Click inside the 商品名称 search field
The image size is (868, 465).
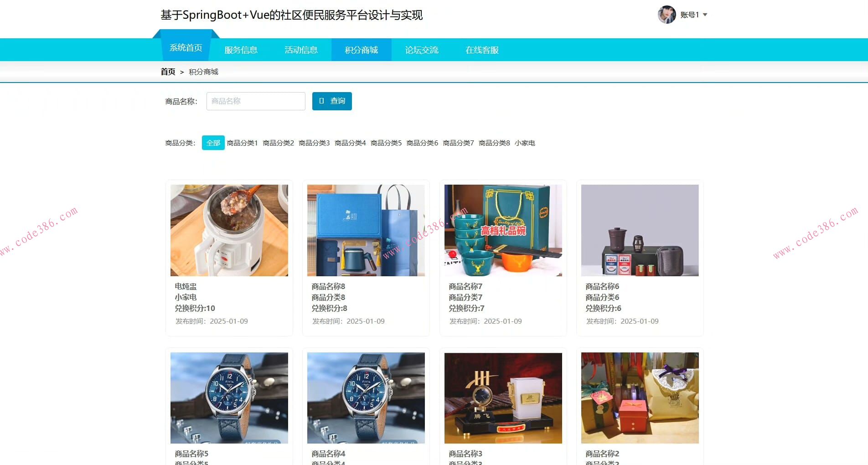point(255,101)
